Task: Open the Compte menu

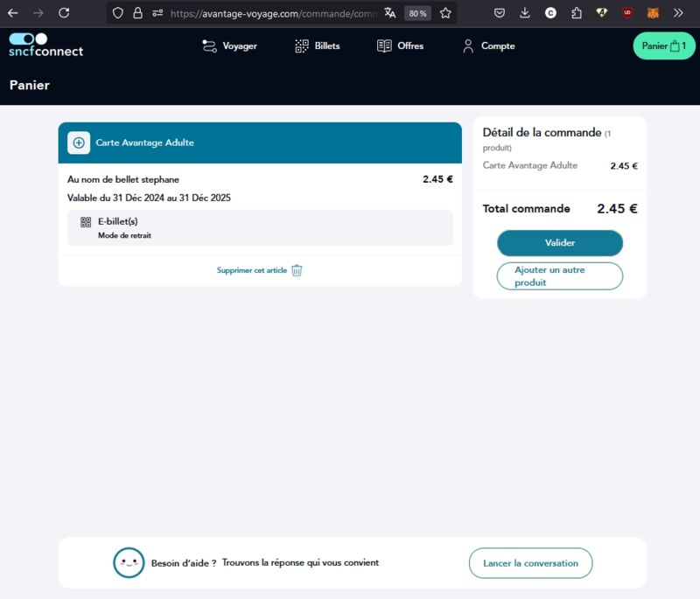Action: tap(489, 46)
